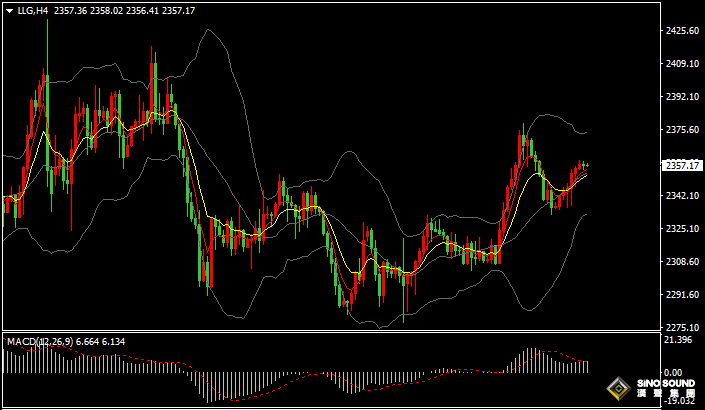Click the 2392.10 price axis level
This screenshot has height=410, width=705.
tap(682, 97)
